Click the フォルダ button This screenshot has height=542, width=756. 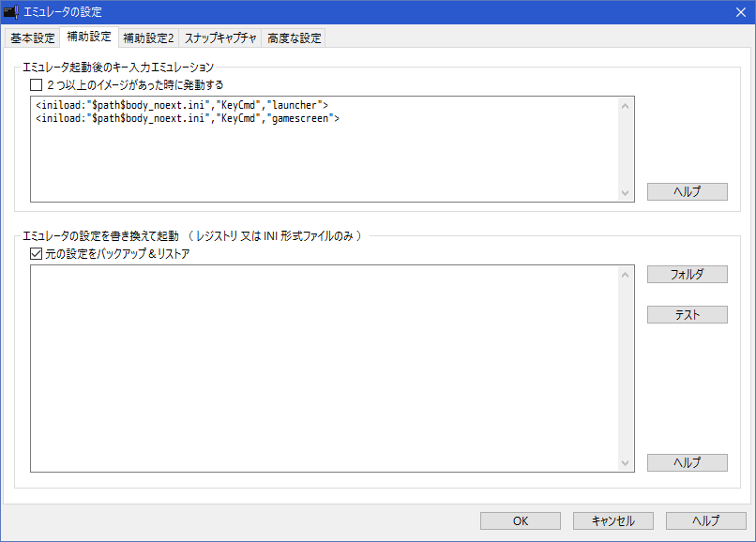point(687,275)
